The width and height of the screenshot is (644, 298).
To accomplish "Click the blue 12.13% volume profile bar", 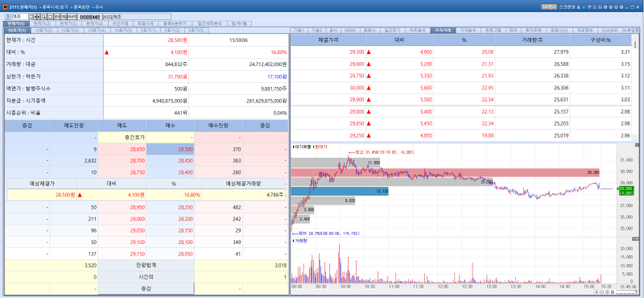I will (x=340, y=191).
